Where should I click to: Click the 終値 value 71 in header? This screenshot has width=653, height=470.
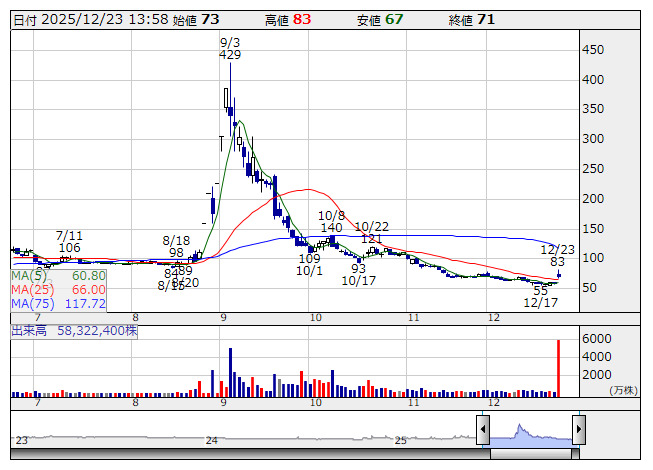coord(487,19)
